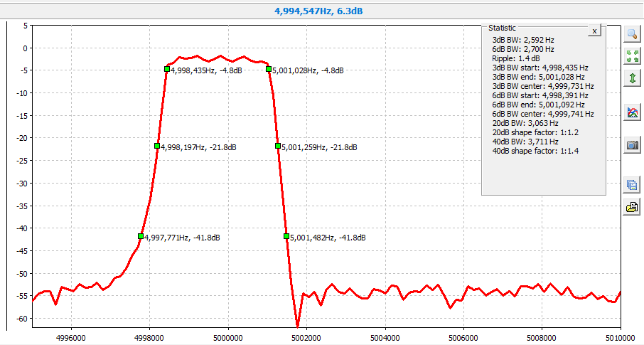Click the 4,997,771Hz -41.8dB marker
Image resolution: width=644 pixels, height=345 pixels.
[x=141, y=236]
